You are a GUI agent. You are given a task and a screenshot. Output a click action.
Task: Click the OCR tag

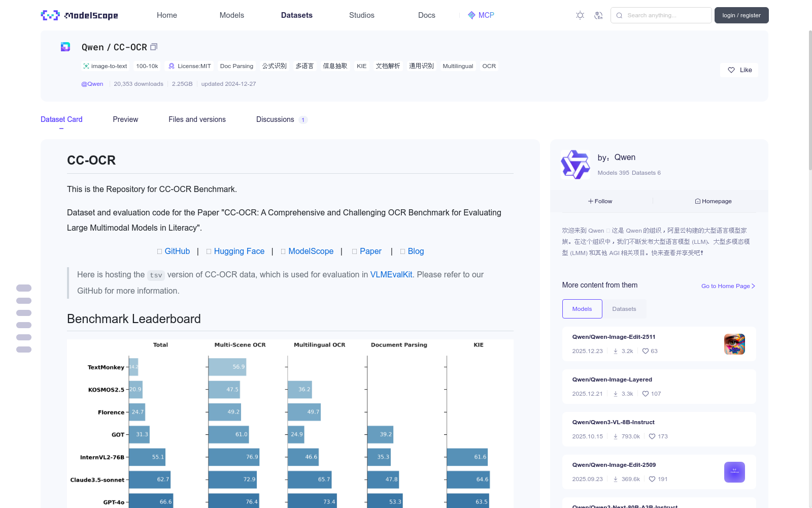coord(489,66)
